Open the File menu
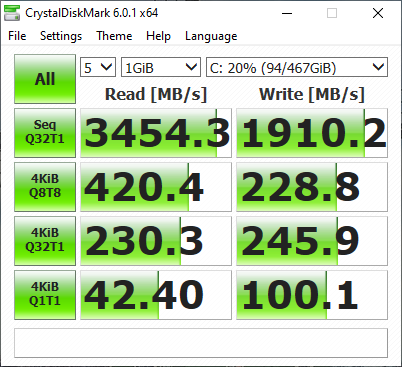The image size is (402, 367). tap(17, 36)
